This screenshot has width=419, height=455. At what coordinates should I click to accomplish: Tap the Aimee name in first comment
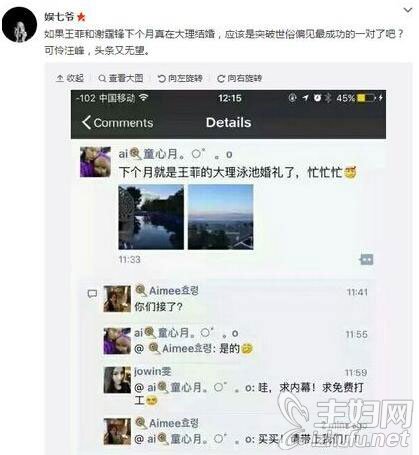167,291
